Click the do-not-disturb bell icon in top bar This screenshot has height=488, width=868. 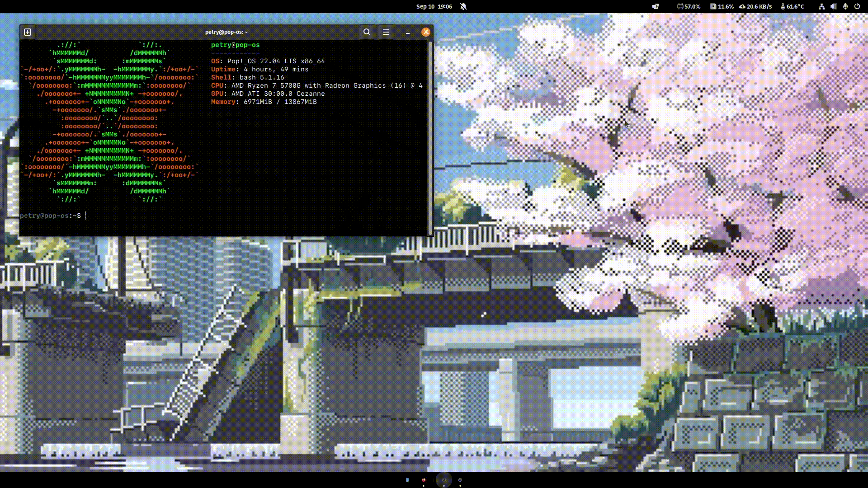pos(463,6)
